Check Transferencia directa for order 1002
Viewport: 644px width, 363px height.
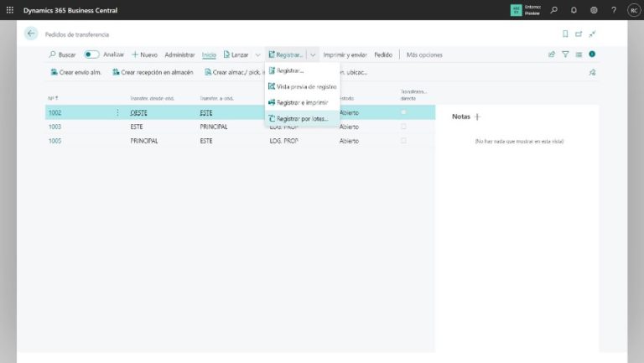click(403, 112)
